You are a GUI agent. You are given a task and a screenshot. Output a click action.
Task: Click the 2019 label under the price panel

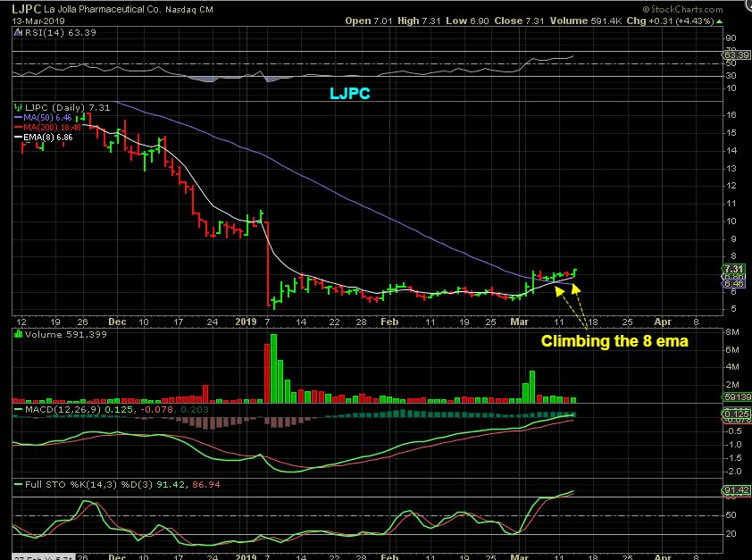[x=246, y=322]
